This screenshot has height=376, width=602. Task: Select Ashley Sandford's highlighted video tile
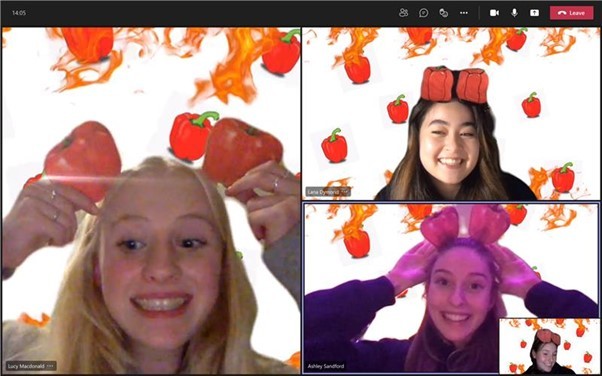click(451, 288)
